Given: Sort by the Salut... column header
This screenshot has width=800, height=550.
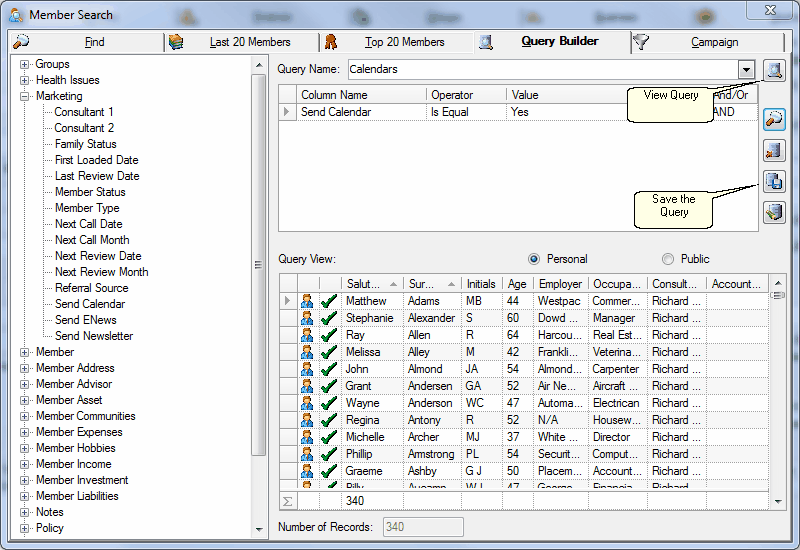Looking at the screenshot, I should 372,284.
